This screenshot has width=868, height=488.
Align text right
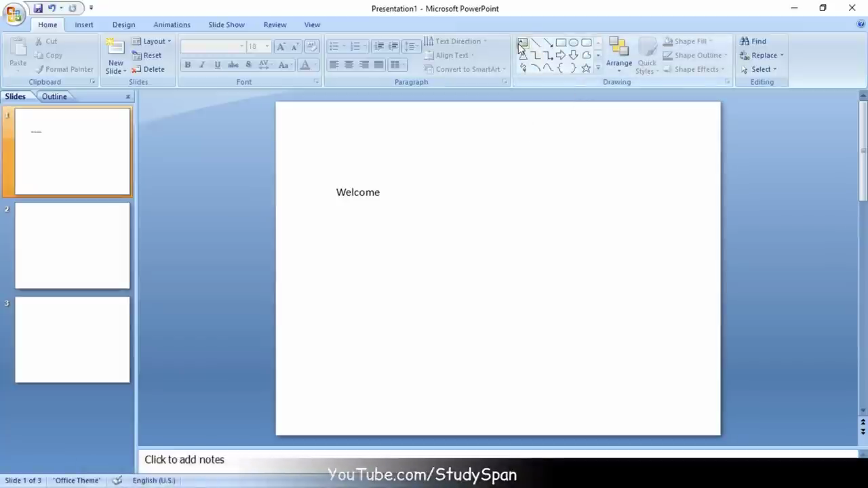pyautogui.click(x=363, y=65)
